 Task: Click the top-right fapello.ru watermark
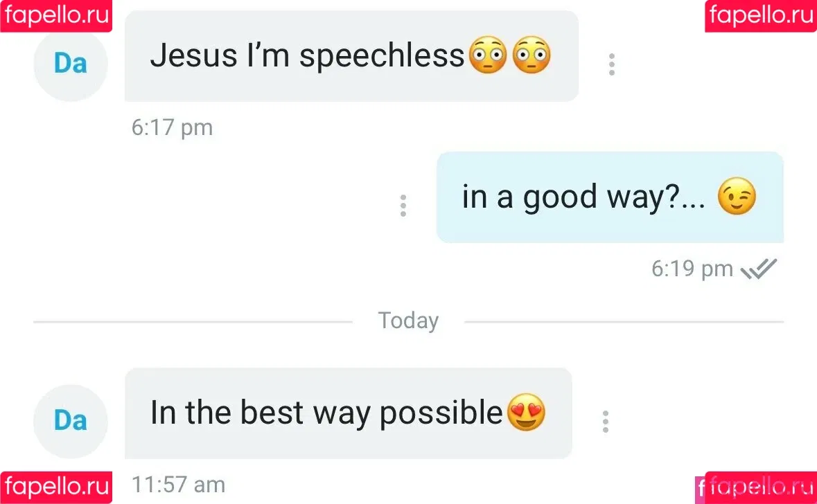(761, 15)
